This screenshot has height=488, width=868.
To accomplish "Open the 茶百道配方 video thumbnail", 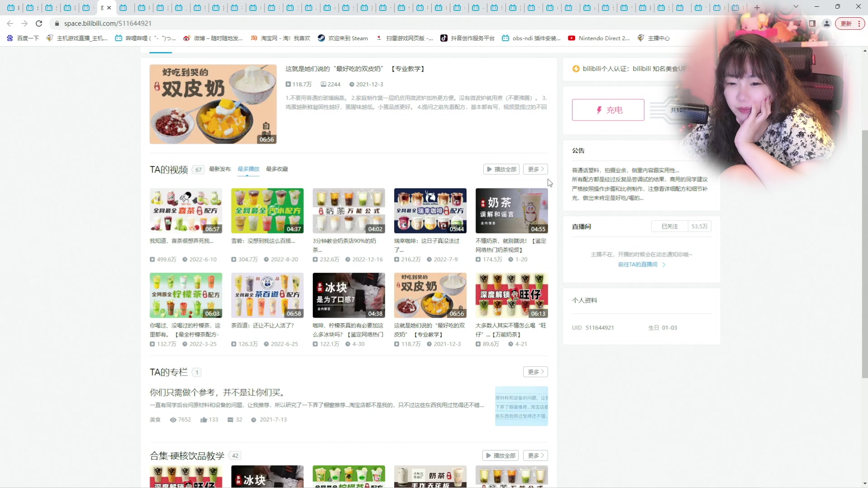I will click(267, 295).
